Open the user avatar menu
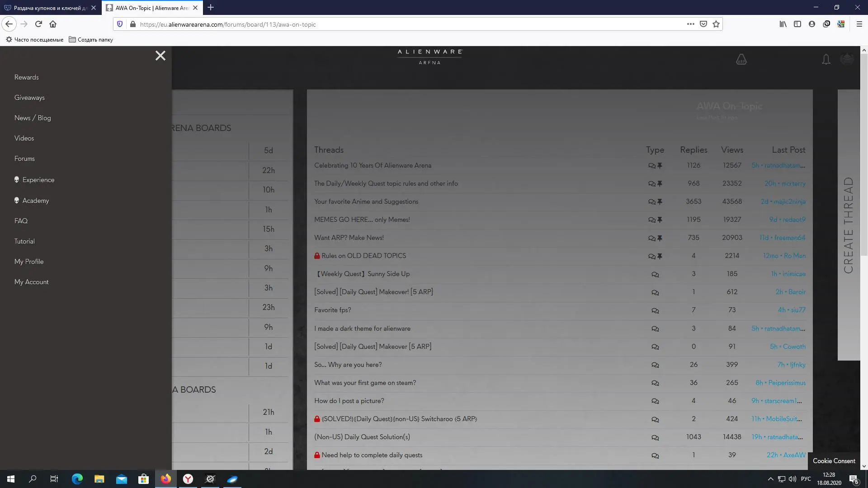868x488 pixels. coord(847,59)
